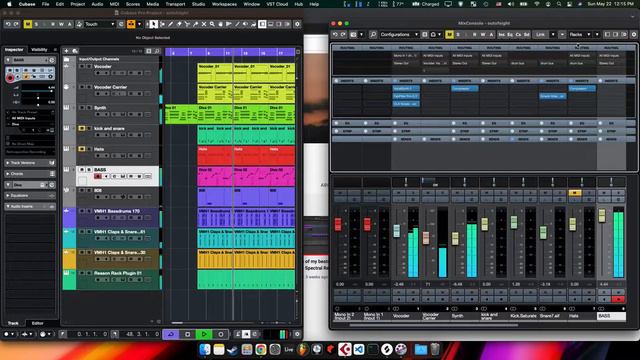Image resolution: width=640 pixels, height=360 pixels.
Task: Switch to the Editor tab at bottom
Action: click(x=38, y=323)
